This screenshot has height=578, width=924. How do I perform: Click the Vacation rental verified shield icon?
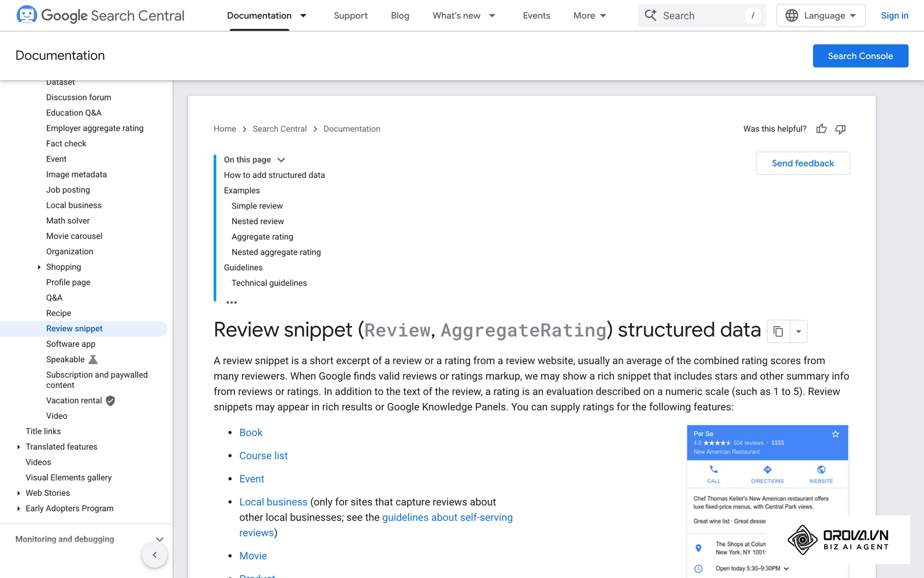tap(110, 401)
